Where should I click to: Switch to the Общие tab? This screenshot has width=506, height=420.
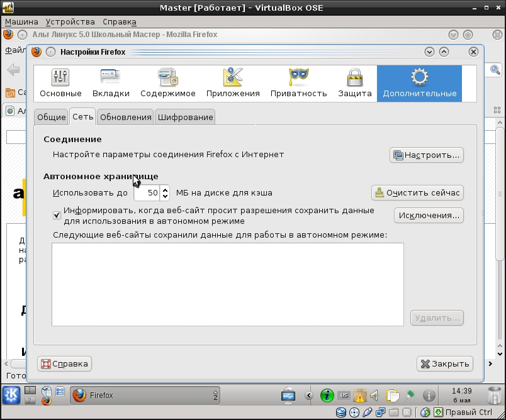[x=52, y=117]
